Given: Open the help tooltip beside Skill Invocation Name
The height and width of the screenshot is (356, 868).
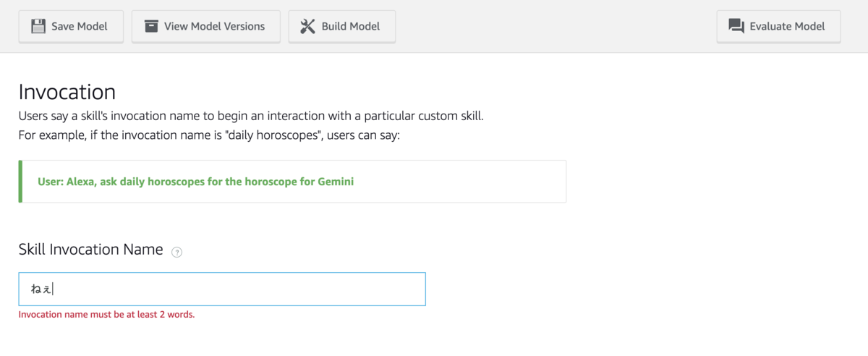Looking at the screenshot, I should [177, 252].
